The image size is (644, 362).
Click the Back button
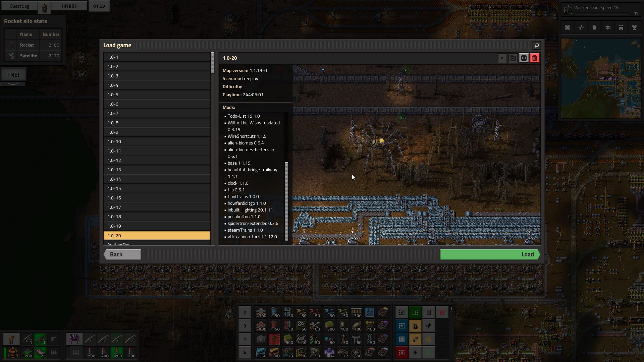pyautogui.click(x=122, y=254)
